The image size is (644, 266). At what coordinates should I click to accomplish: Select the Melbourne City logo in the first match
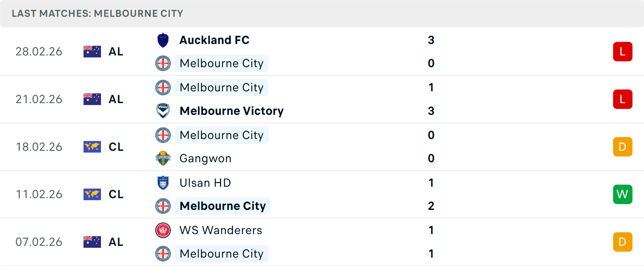coord(163,63)
